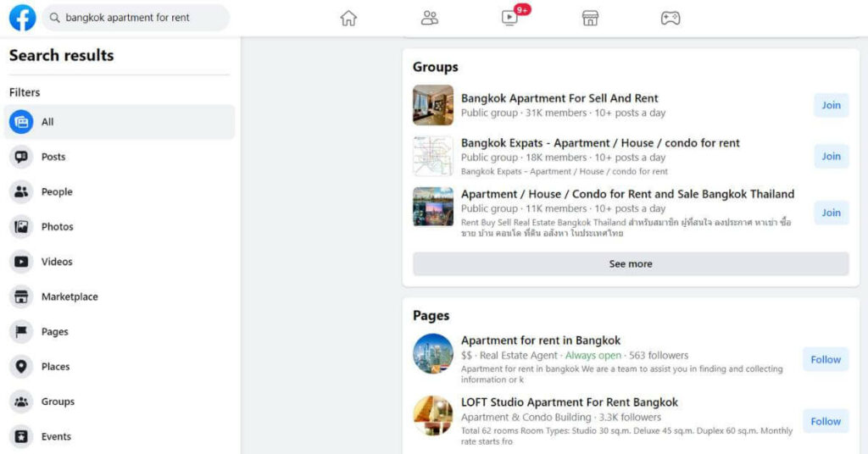Open the Gaming controller icon
This screenshot has height=454, width=868.
(x=670, y=19)
